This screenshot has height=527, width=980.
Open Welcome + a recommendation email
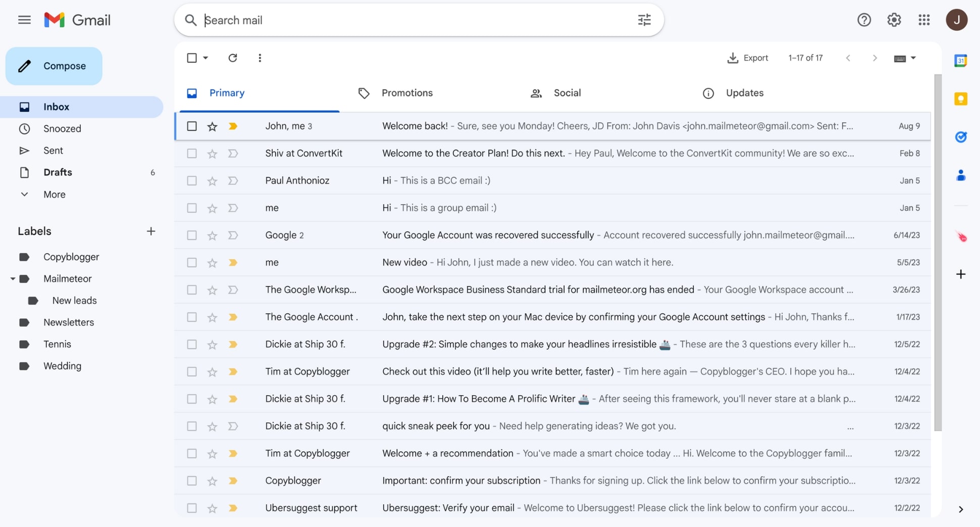pyautogui.click(x=553, y=453)
